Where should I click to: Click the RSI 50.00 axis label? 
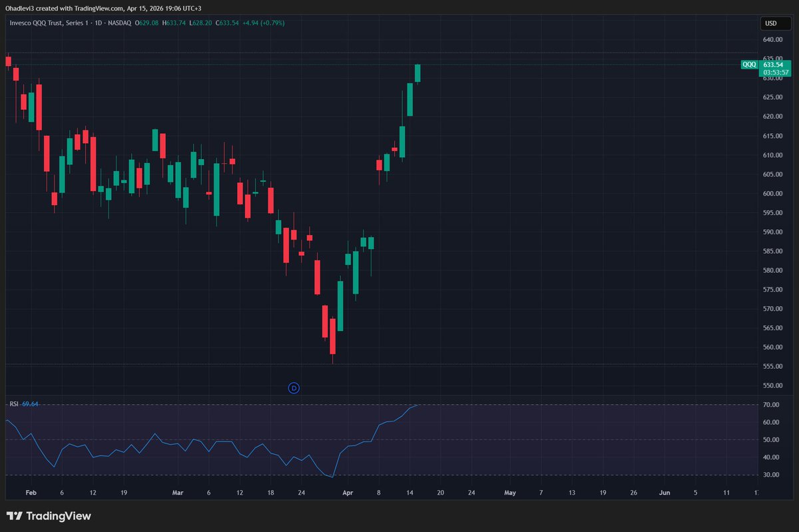[x=771, y=439]
